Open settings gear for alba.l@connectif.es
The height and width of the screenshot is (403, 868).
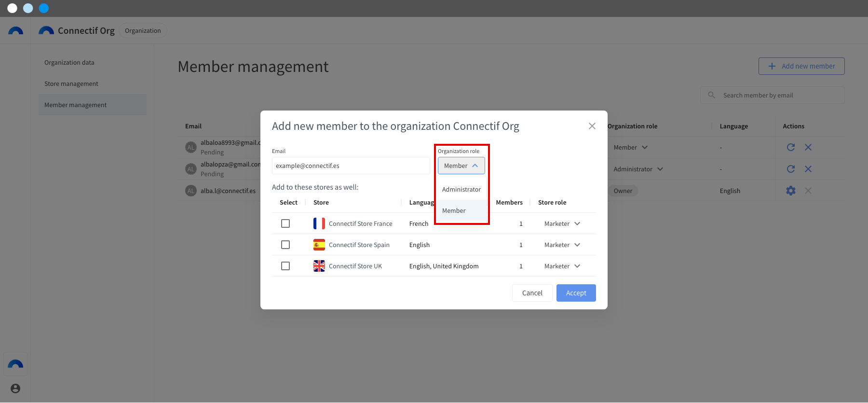click(791, 191)
